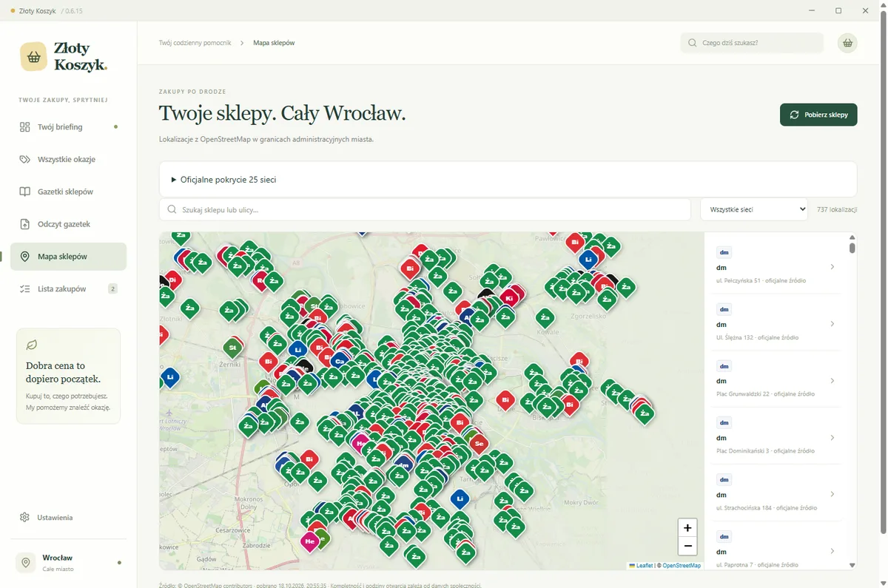
Task: Expand Oficjalne pokrycie 25 sieci section
Action: pyautogui.click(x=508, y=179)
